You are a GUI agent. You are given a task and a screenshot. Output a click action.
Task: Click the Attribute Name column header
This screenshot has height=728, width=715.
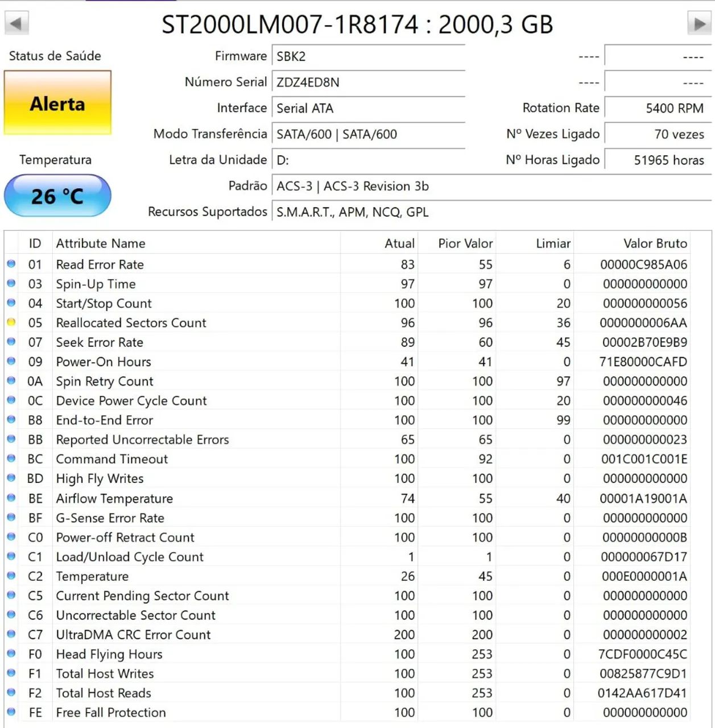point(197,243)
